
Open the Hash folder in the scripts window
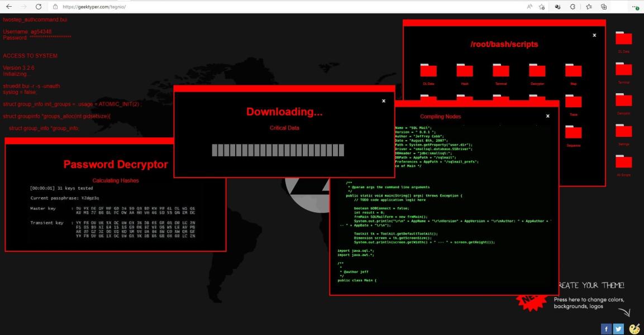coord(464,70)
